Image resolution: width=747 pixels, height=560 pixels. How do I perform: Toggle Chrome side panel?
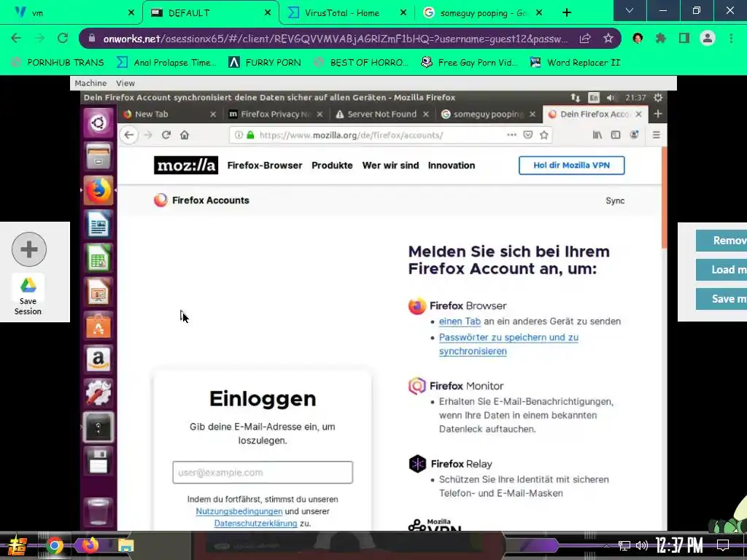[x=684, y=38]
